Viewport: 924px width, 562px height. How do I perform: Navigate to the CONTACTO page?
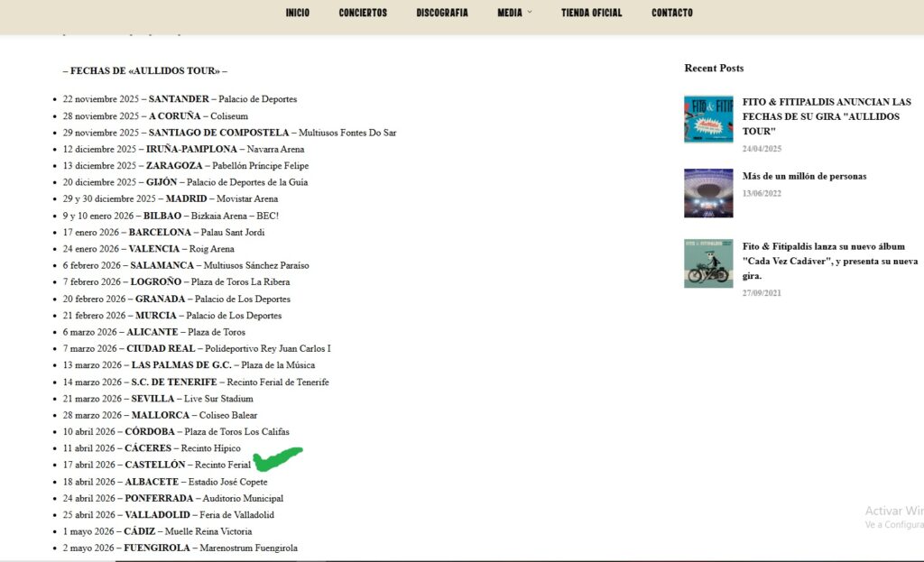click(x=671, y=13)
